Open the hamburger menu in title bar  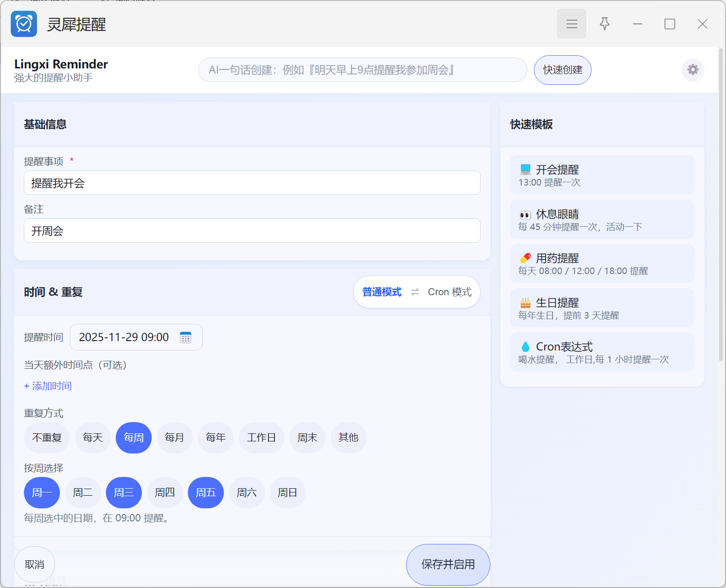point(571,24)
